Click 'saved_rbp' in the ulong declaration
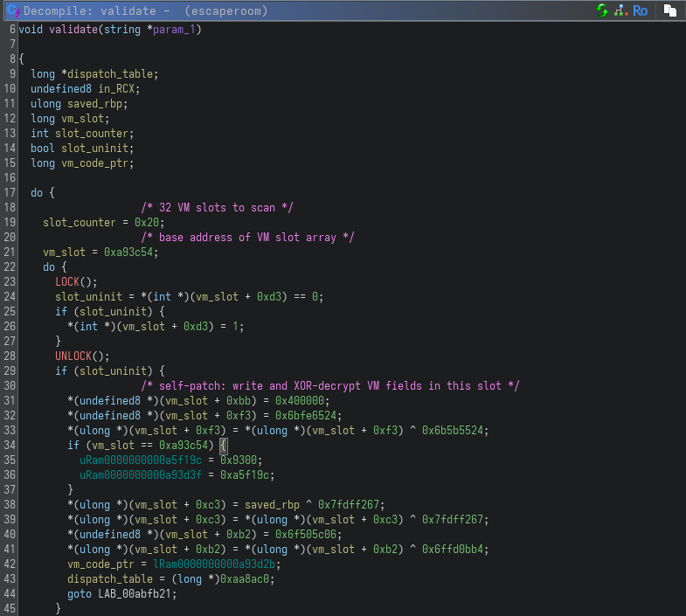686x616 pixels. tap(94, 104)
